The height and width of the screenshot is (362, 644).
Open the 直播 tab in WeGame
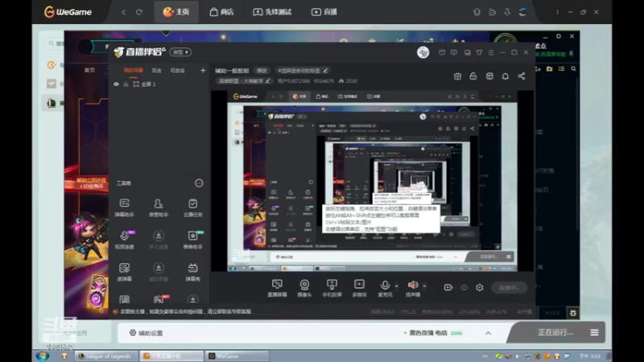(x=324, y=12)
